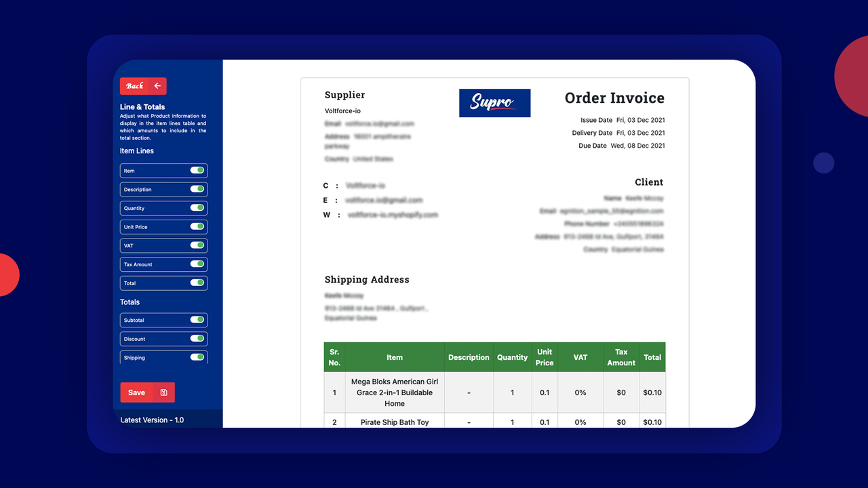Disable the Item line toggle

(x=197, y=171)
